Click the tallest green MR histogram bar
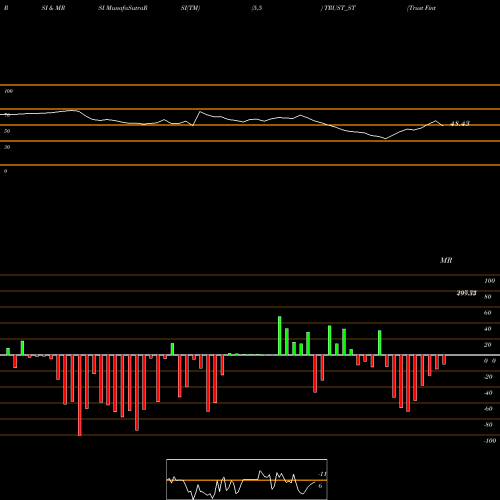Image resolution: width=500 pixels, height=500 pixels. [280, 335]
